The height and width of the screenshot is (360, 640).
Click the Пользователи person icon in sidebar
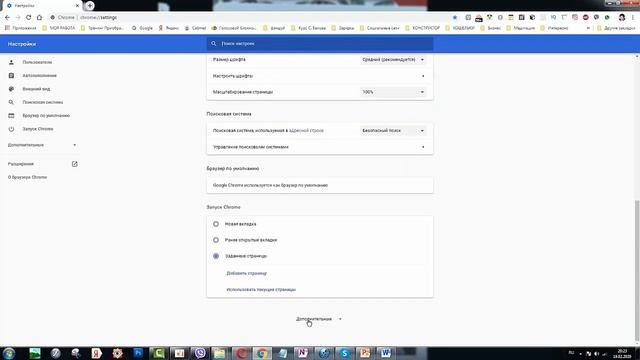coord(11,62)
